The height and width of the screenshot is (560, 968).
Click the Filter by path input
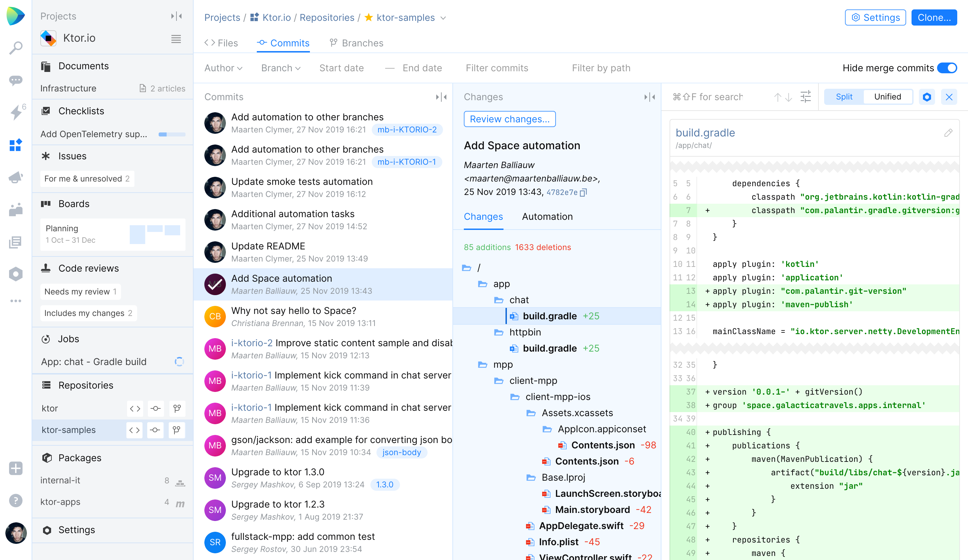click(601, 68)
